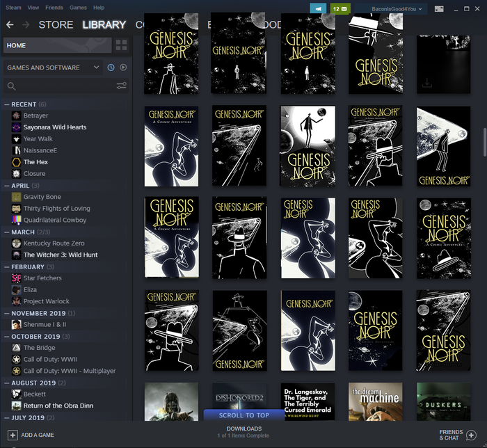Collapse the FEBRUARY category
Screen dimensions: 487x448
(6, 267)
